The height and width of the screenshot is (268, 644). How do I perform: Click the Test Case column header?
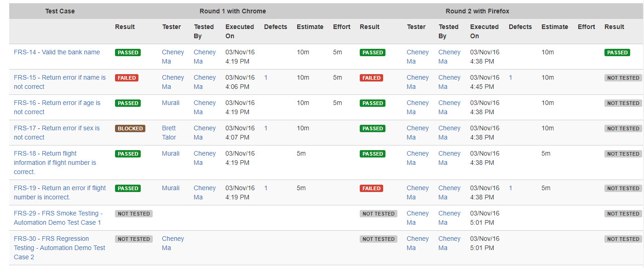coord(60,11)
